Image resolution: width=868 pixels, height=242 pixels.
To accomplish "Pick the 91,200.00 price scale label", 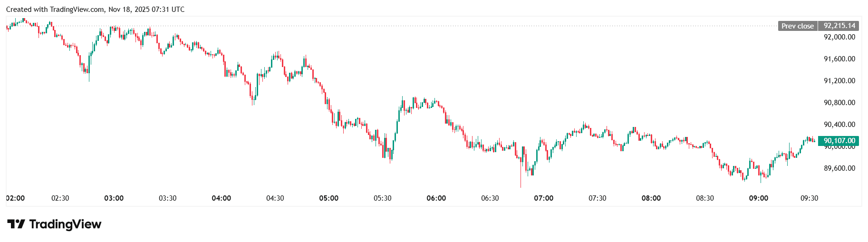I will [x=839, y=81].
